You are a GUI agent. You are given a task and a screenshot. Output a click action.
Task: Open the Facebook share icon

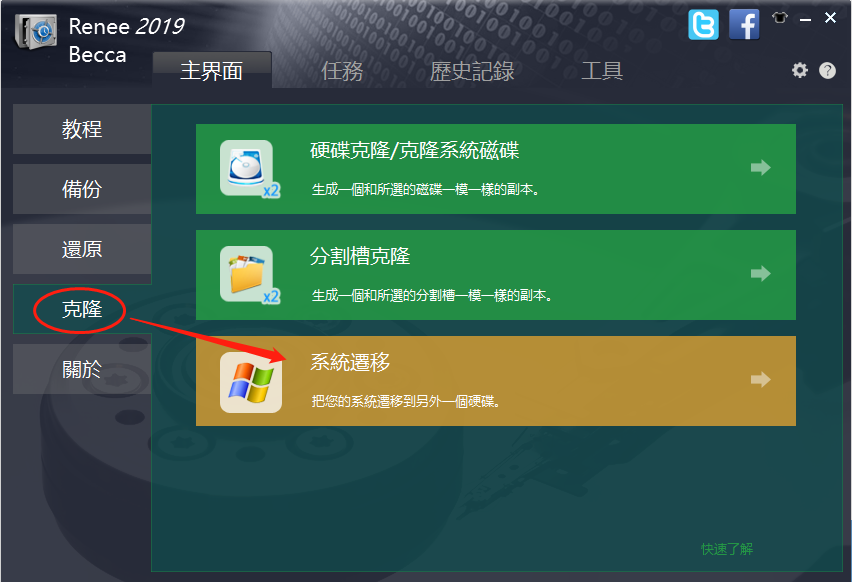point(744,25)
